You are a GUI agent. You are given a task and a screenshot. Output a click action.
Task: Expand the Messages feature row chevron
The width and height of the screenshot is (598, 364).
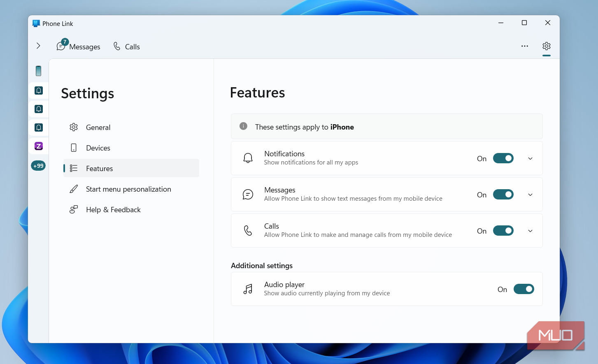pos(530,195)
